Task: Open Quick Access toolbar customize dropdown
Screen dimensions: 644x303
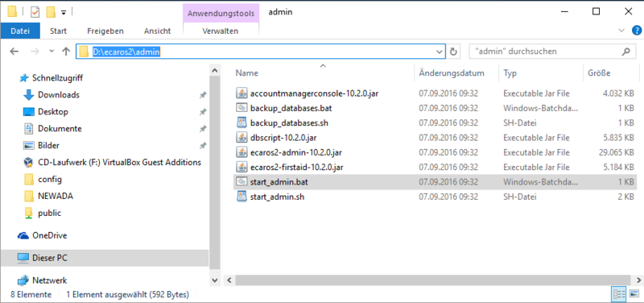Action: [64, 12]
